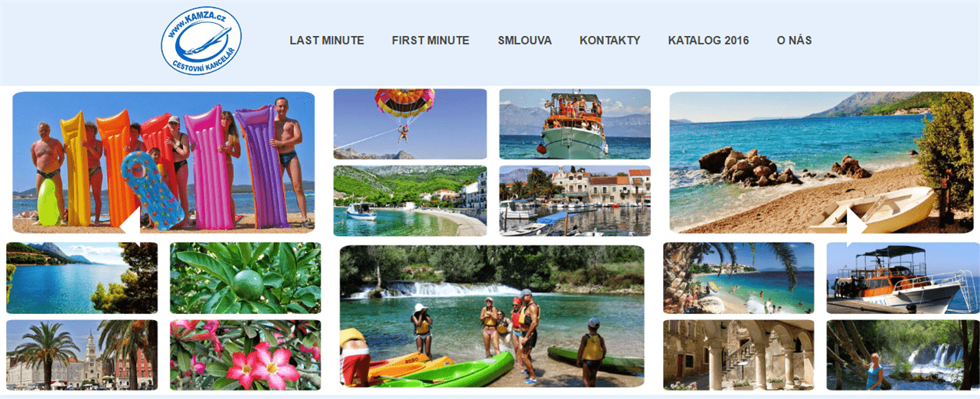The image size is (980, 399).
Task: Open the green citrus fruit photo
Action: [245, 278]
